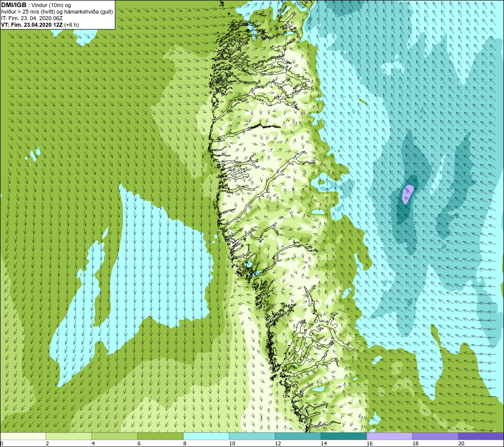
Task: Click the legend scale label '2'
Action: [47, 443]
